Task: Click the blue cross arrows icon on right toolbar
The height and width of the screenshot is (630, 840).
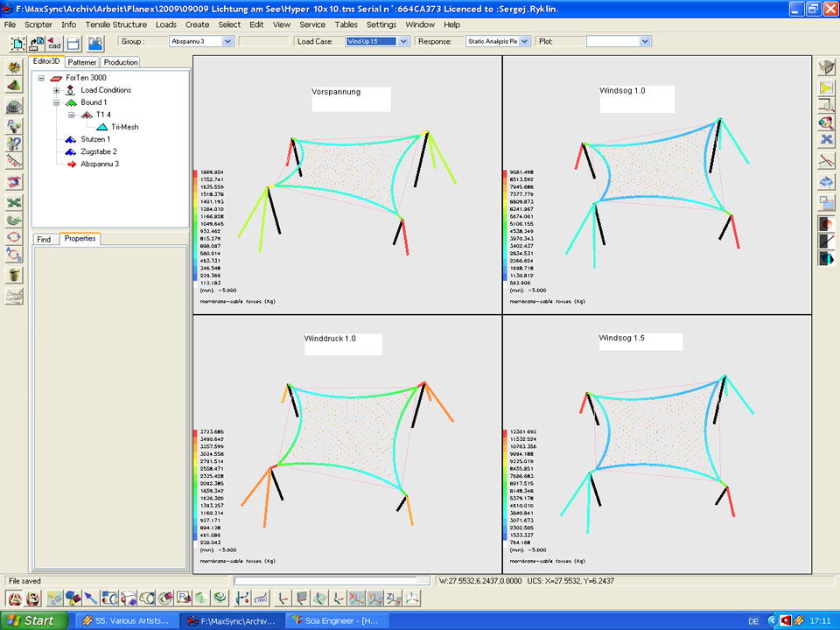Action: click(x=827, y=139)
